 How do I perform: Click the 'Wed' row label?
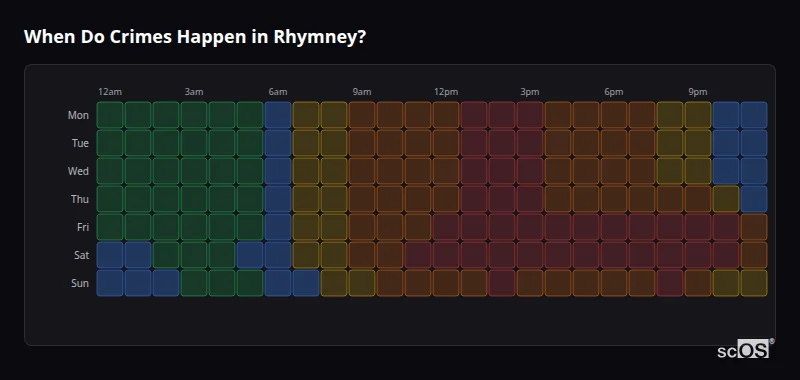pos(78,171)
